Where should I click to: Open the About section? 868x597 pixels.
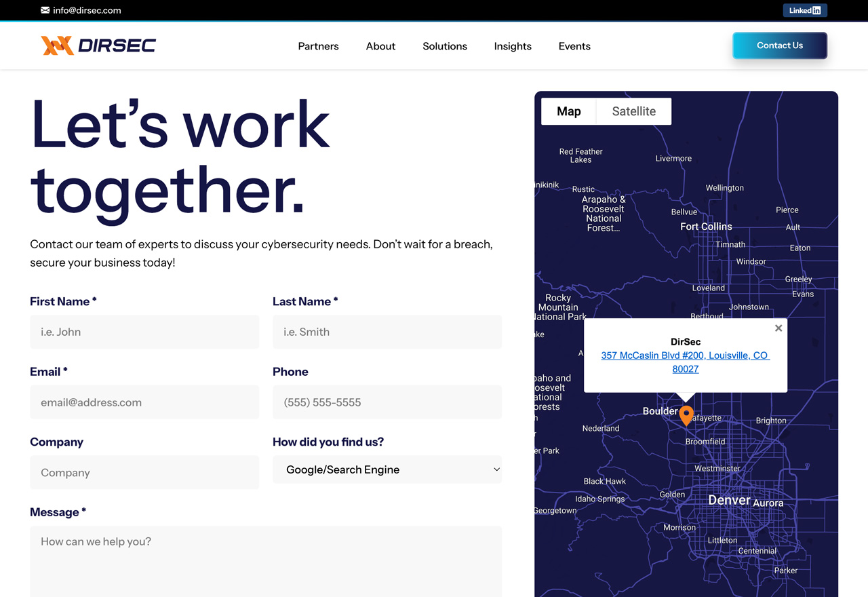380,46
